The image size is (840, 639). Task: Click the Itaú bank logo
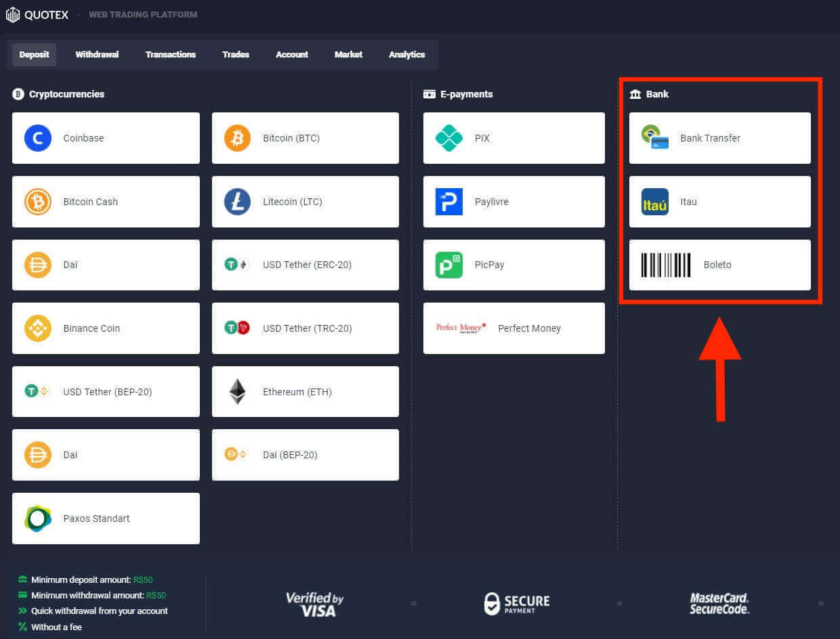(654, 202)
